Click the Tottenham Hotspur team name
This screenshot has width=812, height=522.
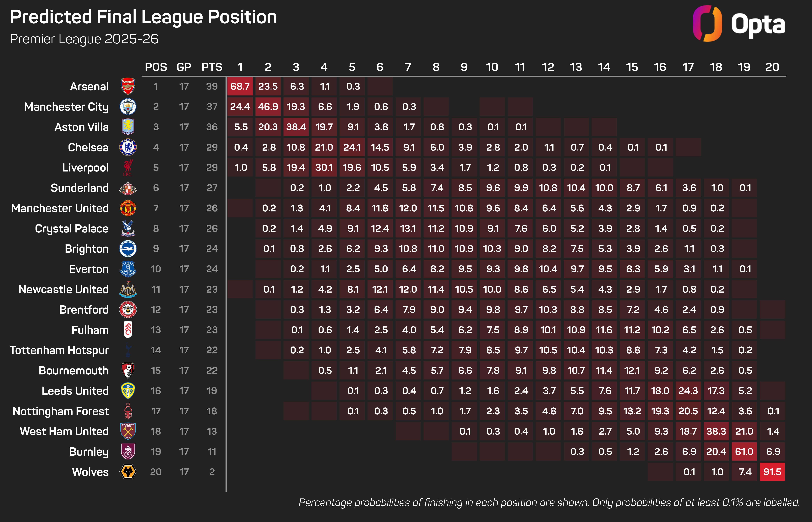pos(59,350)
